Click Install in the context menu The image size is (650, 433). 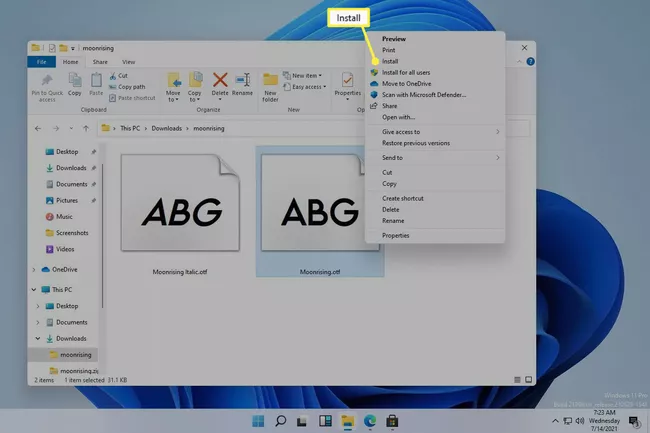tap(391, 61)
